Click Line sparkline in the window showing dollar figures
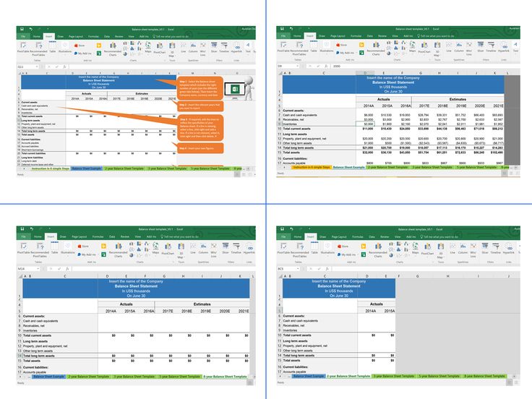Image resolution: width=532 pixels, height=399 pixels. point(449,46)
